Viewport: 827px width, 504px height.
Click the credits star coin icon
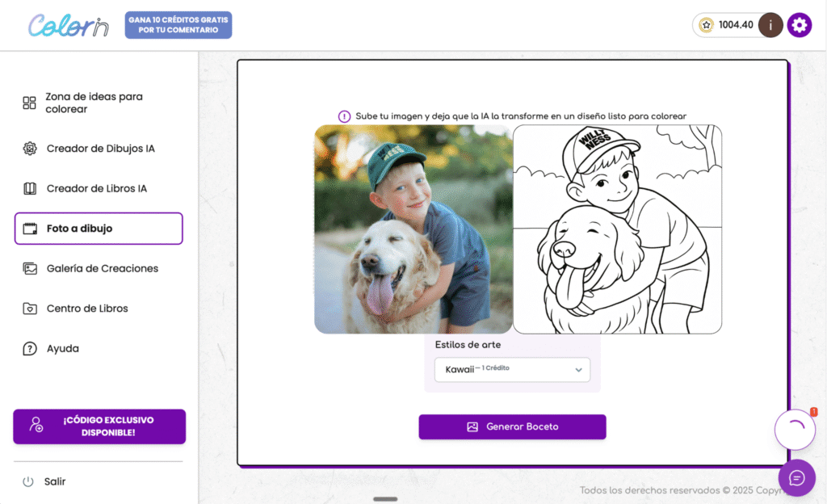[707, 25]
